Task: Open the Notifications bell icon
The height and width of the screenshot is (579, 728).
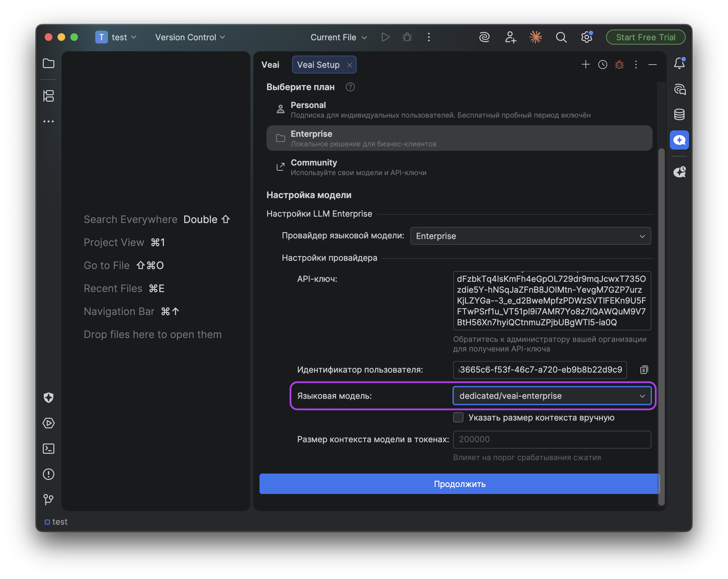Action: pos(679,63)
